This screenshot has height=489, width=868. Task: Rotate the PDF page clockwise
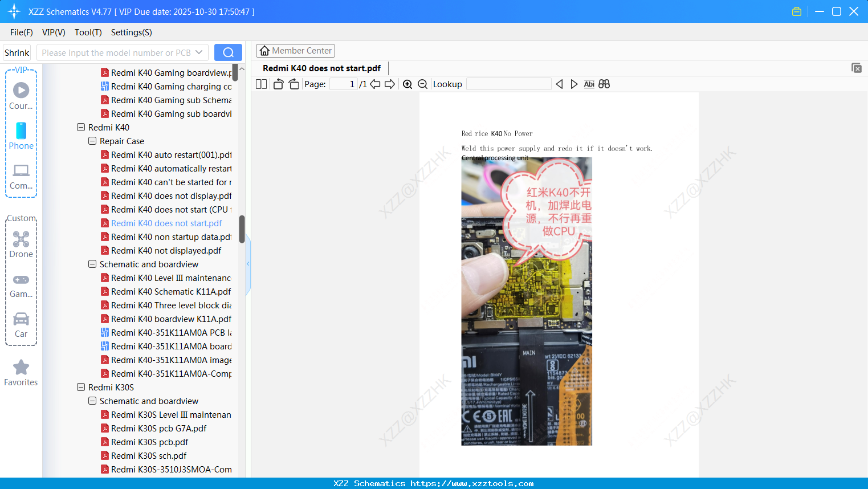coord(294,84)
